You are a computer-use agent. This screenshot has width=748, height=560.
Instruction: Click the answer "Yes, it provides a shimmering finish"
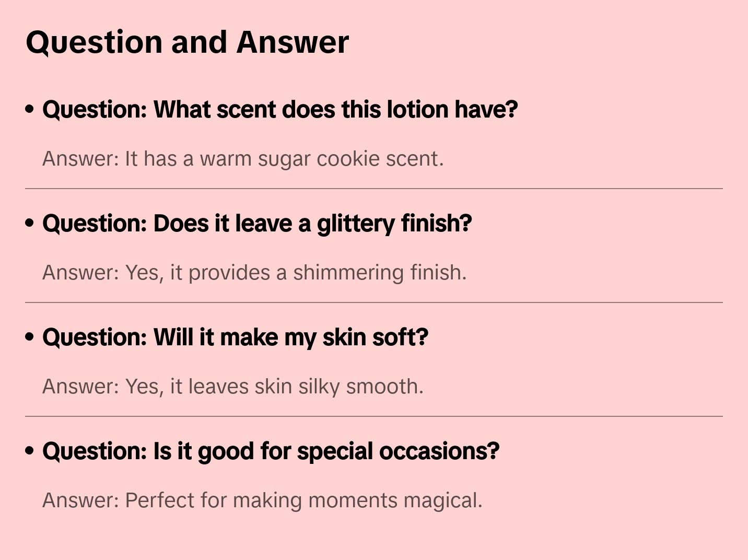click(x=254, y=273)
